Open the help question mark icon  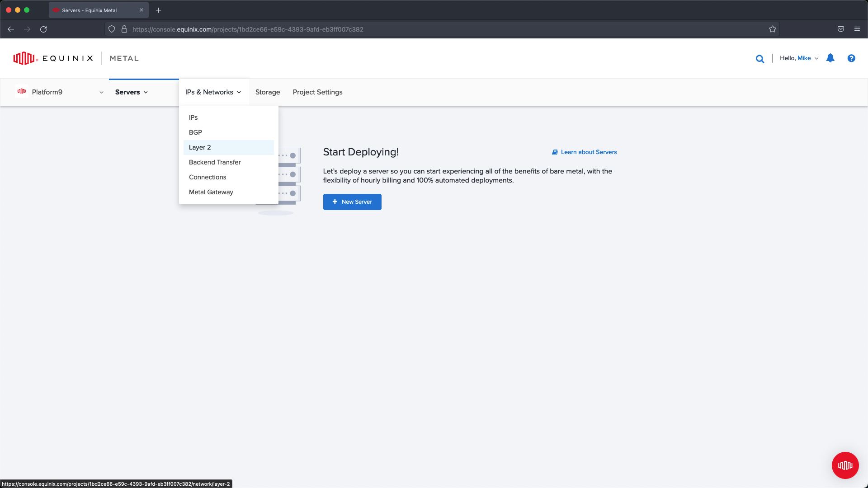(851, 58)
